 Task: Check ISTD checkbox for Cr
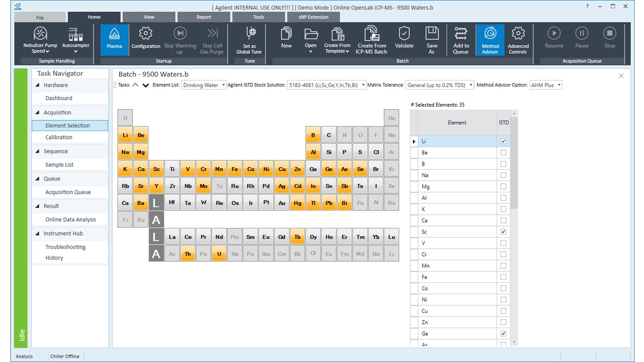503,254
